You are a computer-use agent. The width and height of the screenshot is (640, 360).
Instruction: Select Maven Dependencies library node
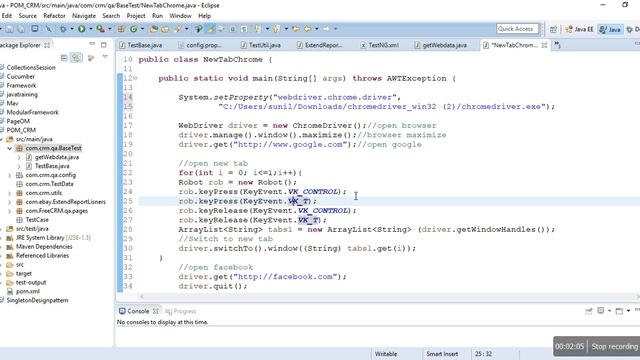(x=44, y=247)
